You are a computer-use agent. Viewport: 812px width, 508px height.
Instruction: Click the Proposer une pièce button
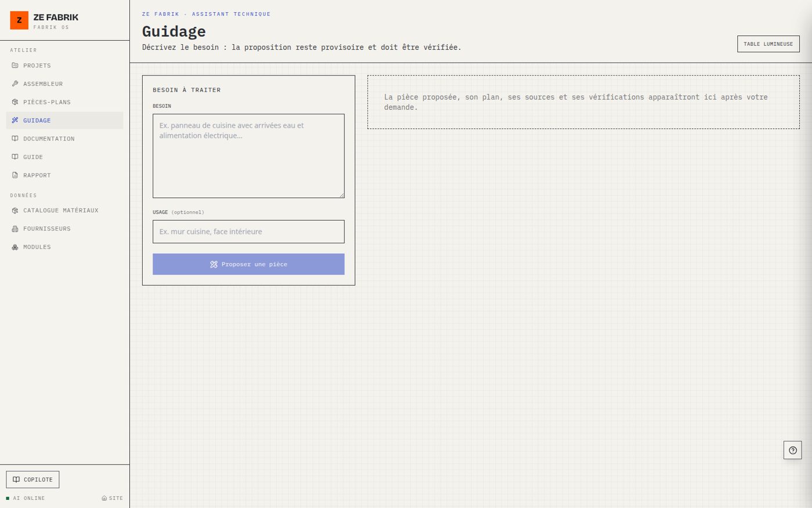coord(248,264)
